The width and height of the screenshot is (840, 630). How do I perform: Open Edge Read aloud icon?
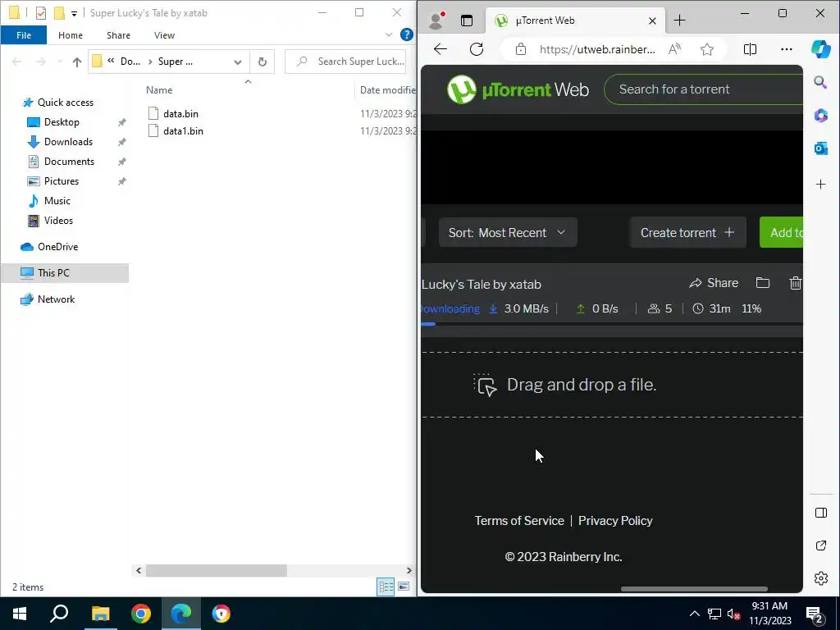click(674, 49)
